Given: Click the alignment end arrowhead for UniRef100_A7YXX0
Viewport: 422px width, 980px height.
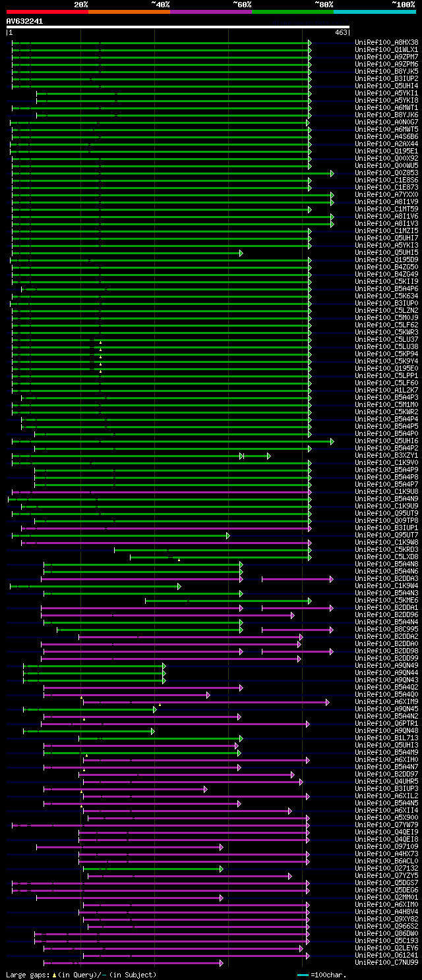Looking at the screenshot, I should coord(332,195).
